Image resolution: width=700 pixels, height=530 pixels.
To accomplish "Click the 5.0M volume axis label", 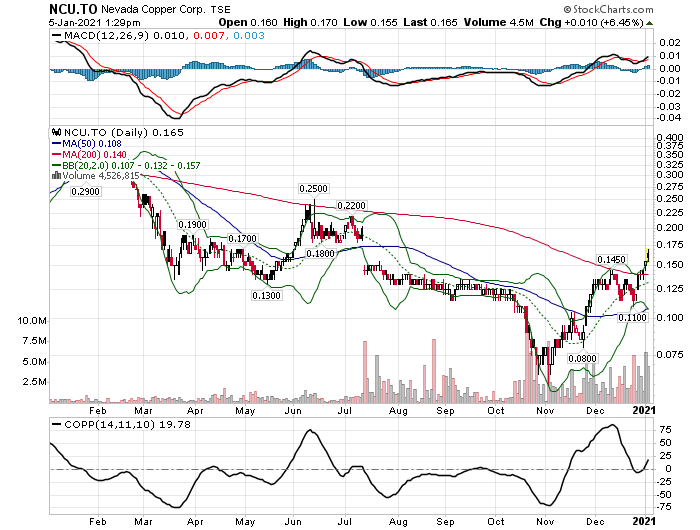I will click(x=34, y=362).
